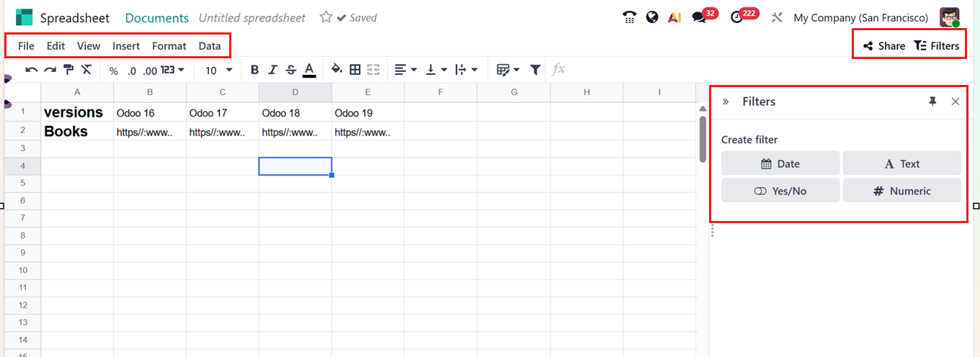Click the Spreadsheet app logo icon
Screen dimensions: 980x357
coord(24,17)
